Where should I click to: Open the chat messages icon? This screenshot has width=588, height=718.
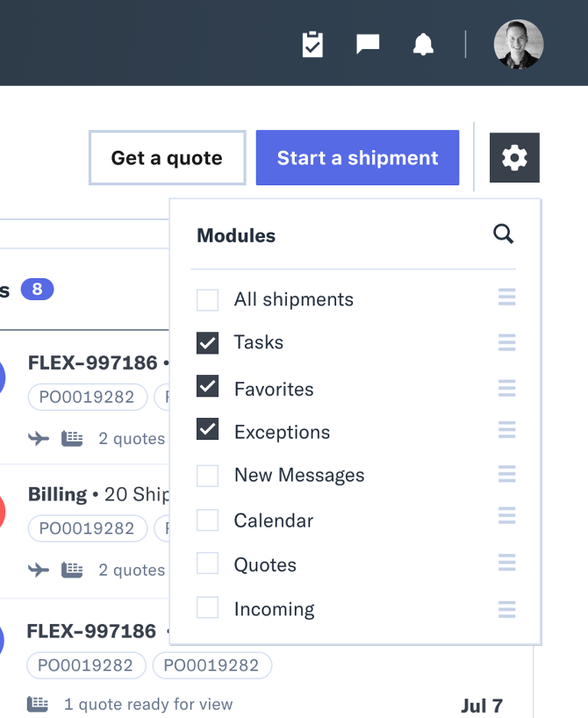[368, 43]
